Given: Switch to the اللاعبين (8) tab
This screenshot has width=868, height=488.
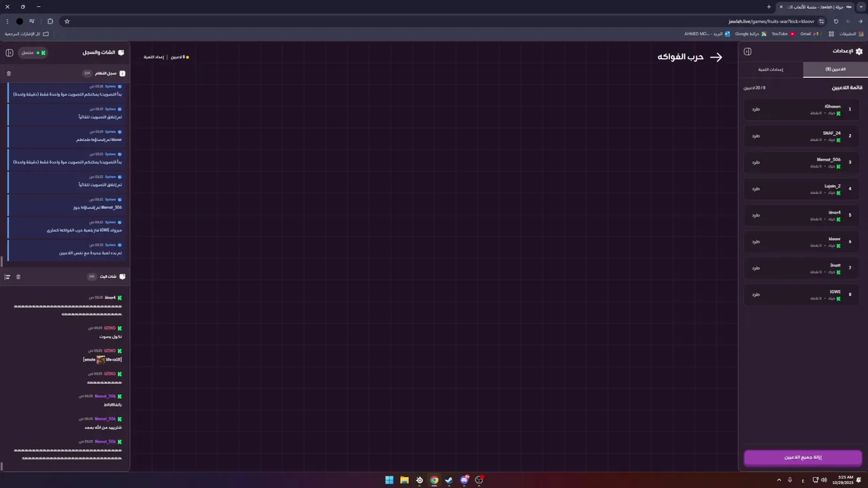Looking at the screenshot, I should point(835,69).
